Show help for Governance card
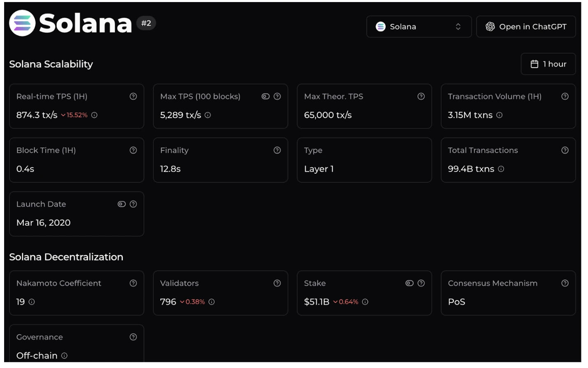Image resolution: width=588 pixels, height=368 pixels. tap(133, 337)
